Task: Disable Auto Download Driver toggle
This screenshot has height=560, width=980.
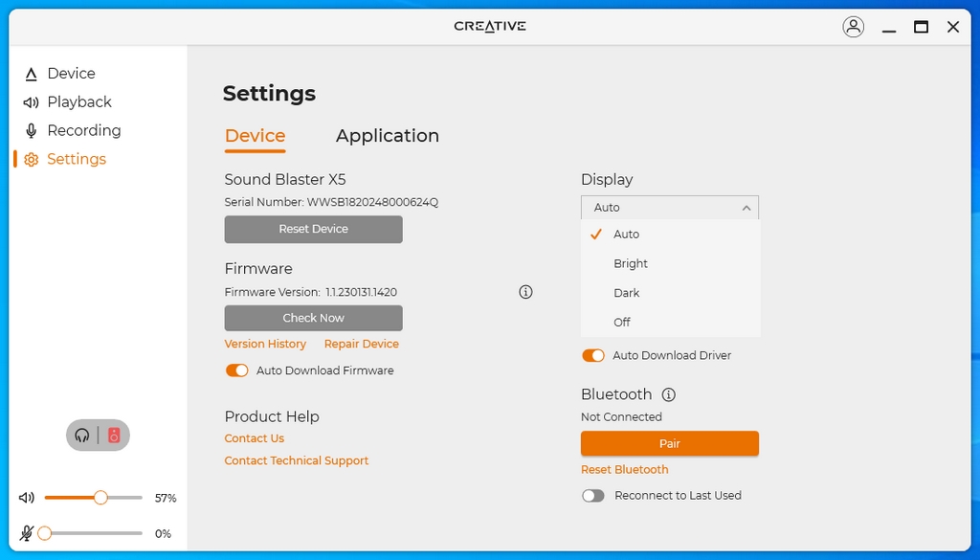Action: point(593,356)
